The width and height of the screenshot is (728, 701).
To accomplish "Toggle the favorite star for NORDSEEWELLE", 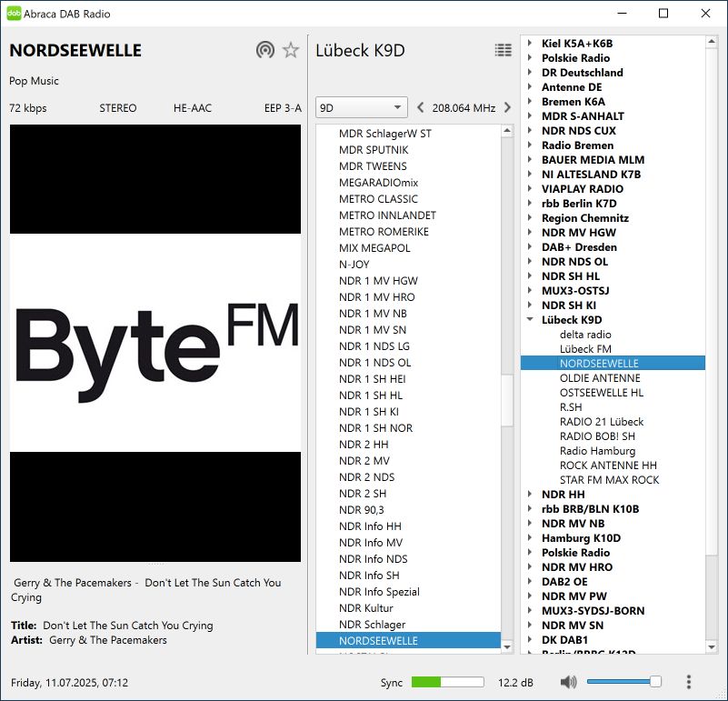I will tap(291, 50).
